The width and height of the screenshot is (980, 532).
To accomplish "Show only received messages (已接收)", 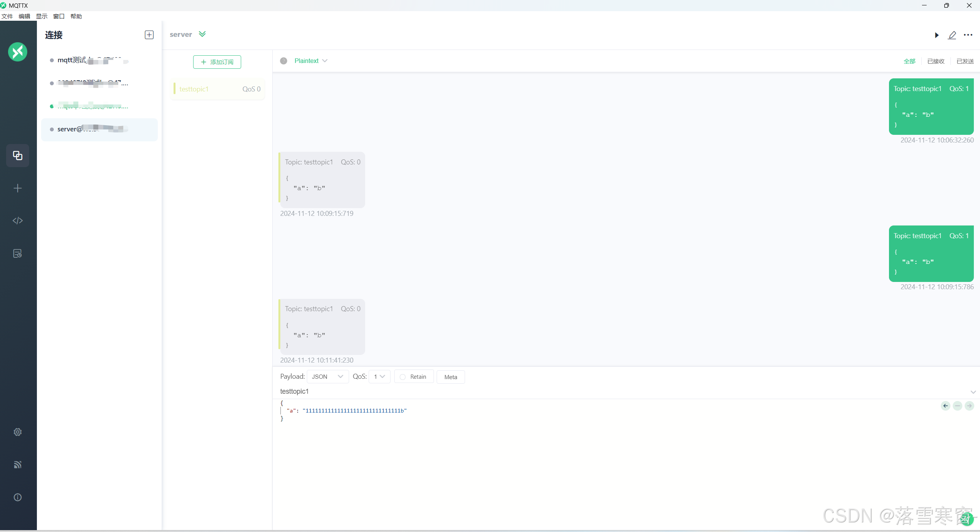I will [935, 61].
